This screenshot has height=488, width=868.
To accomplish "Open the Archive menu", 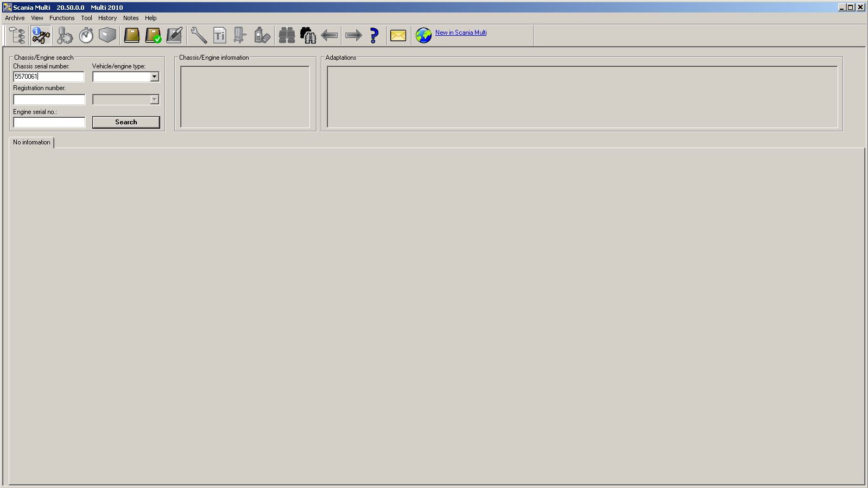I will [15, 18].
